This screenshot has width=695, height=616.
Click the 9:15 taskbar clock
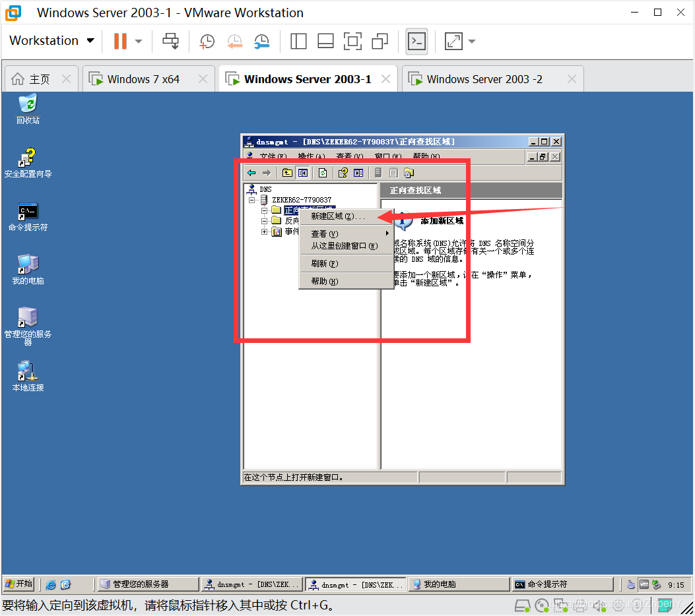676,585
